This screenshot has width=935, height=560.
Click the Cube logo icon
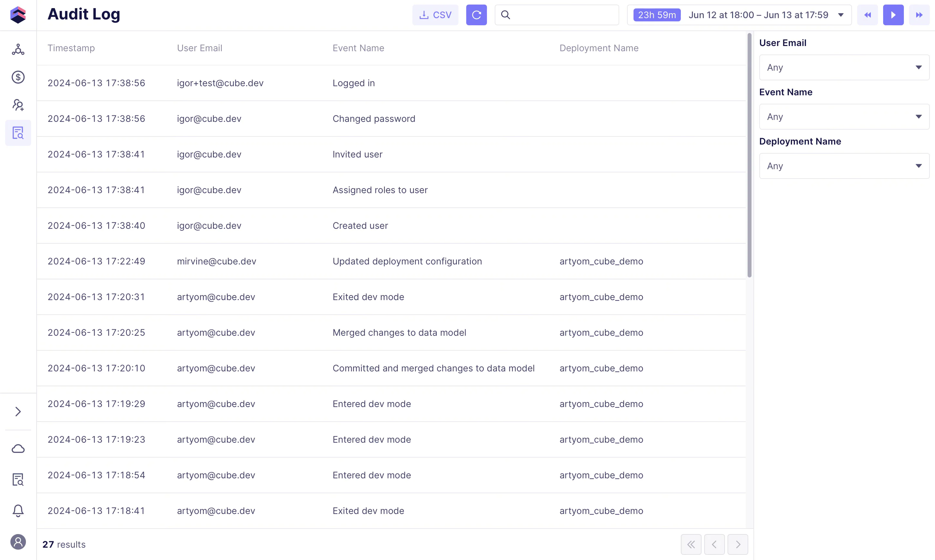pyautogui.click(x=18, y=15)
